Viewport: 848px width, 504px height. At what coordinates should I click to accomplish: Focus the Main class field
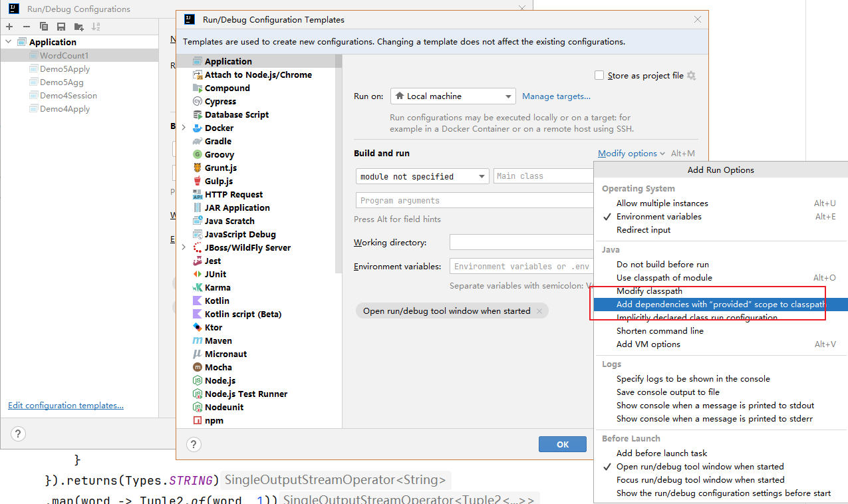(543, 176)
